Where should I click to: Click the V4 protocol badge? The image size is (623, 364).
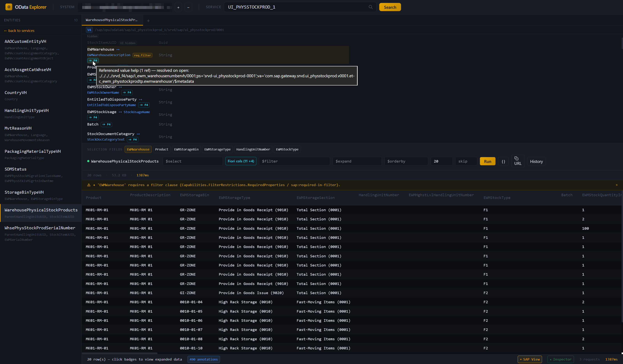[x=89, y=30]
